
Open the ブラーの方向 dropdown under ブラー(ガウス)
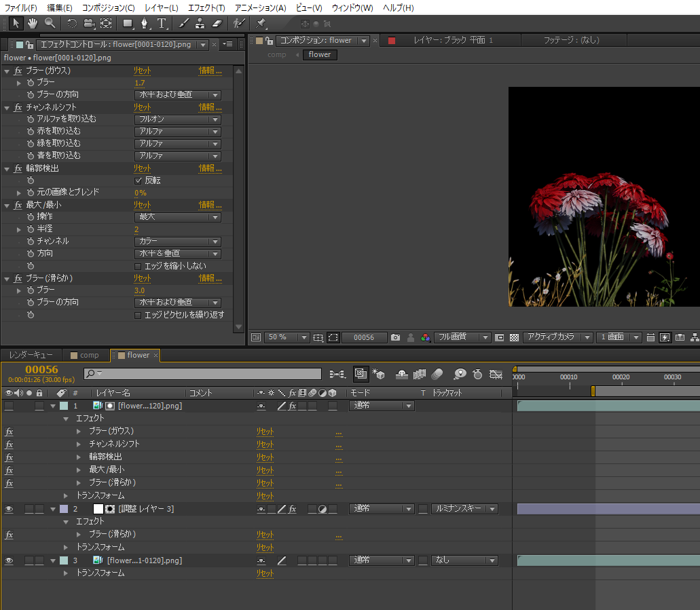point(177,95)
